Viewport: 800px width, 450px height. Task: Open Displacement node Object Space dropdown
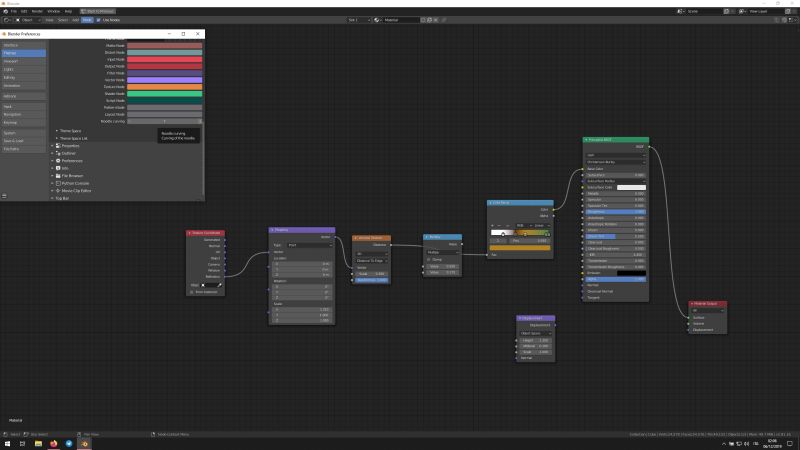[535, 333]
